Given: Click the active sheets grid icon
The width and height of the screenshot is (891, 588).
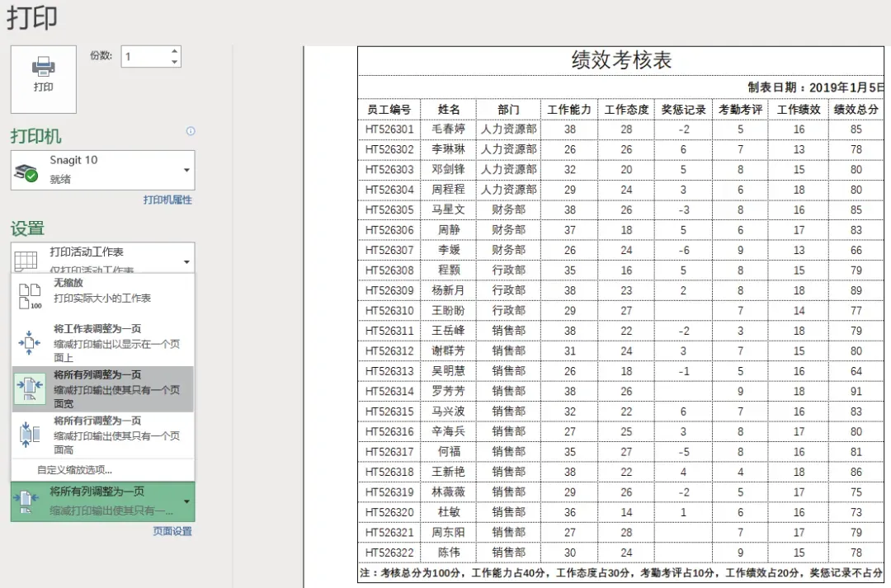Looking at the screenshot, I should [26, 261].
